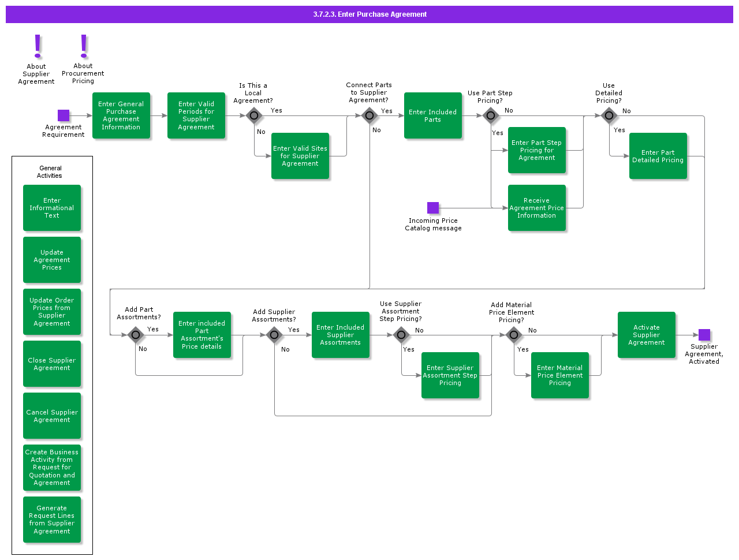The width and height of the screenshot is (739, 560).
Task: Click the 'General Activities' group heading
Action: pos(50,172)
